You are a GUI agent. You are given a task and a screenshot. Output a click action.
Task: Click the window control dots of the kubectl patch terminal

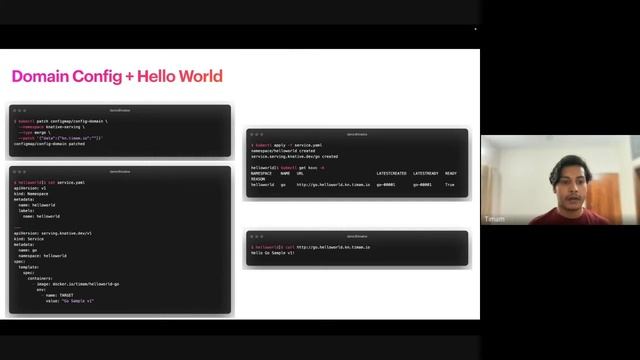pos(19,110)
